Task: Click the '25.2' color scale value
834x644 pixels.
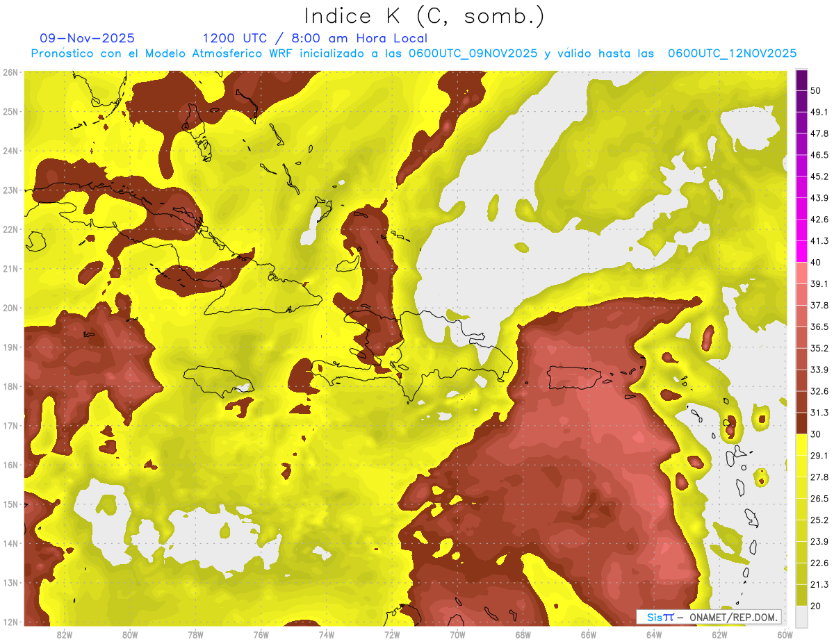Action: click(819, 520)
